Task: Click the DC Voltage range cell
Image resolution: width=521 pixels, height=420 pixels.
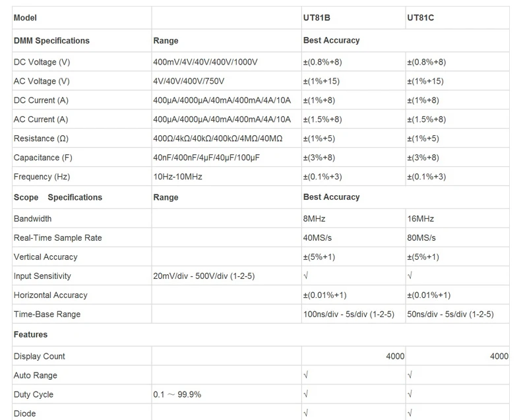Action: (x=205, y=62)
